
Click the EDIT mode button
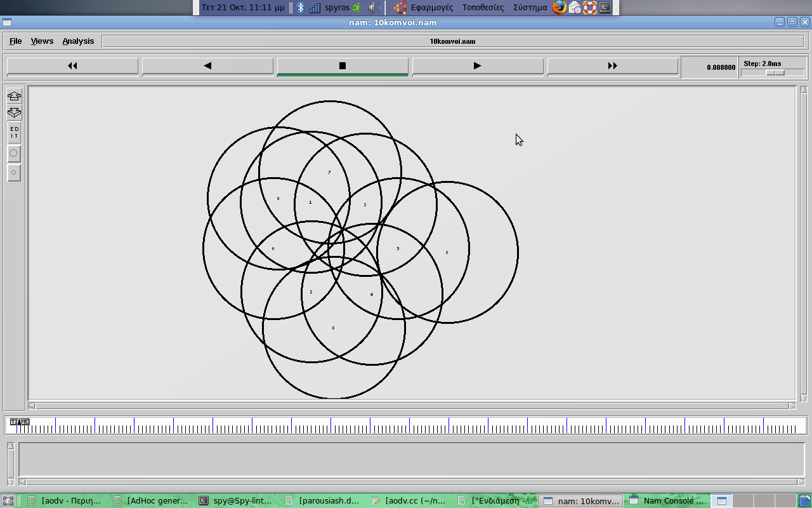(x=14, y=133)
